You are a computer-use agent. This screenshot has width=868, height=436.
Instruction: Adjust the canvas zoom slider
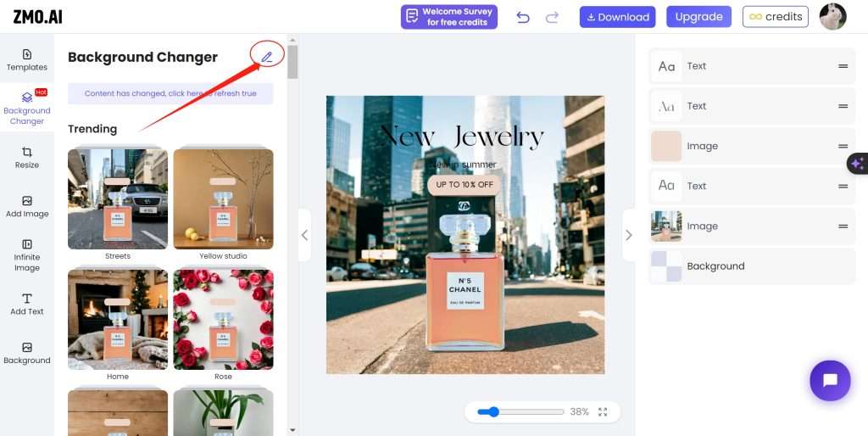[x=492, y=411]
